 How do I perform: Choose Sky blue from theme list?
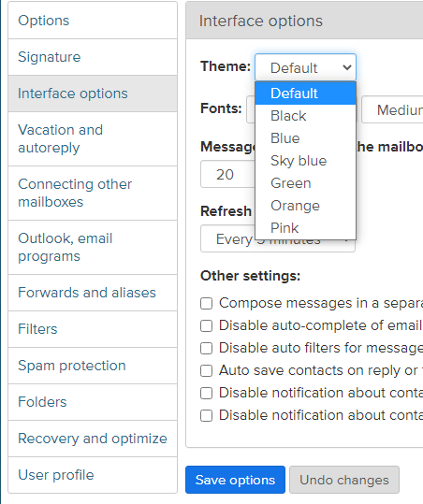(305, 161)
